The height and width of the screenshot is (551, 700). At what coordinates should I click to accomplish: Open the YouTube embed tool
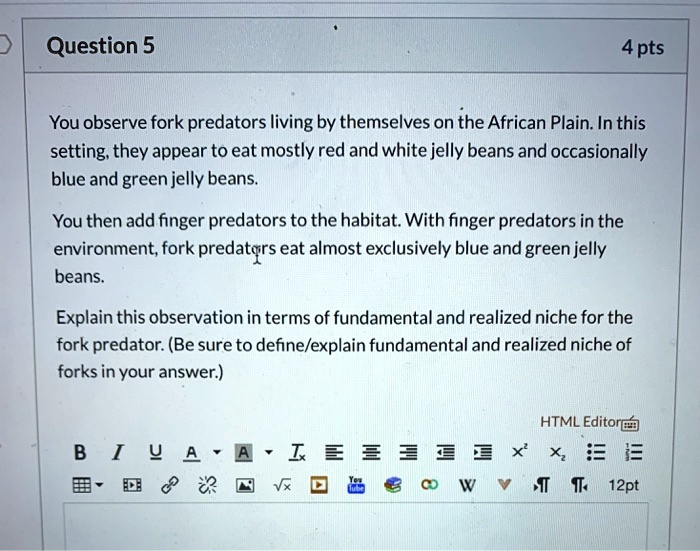tap(356, 484)
